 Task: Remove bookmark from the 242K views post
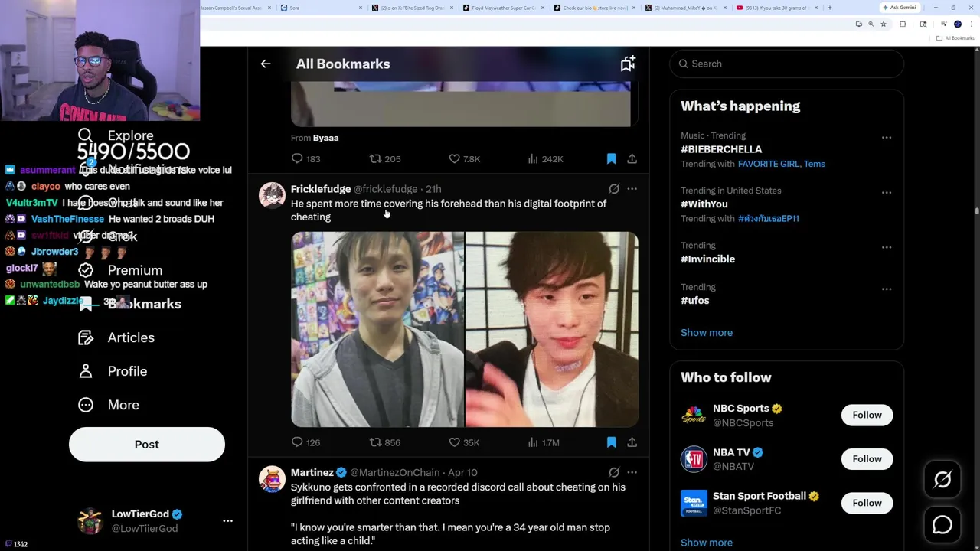tap(611, 159)
